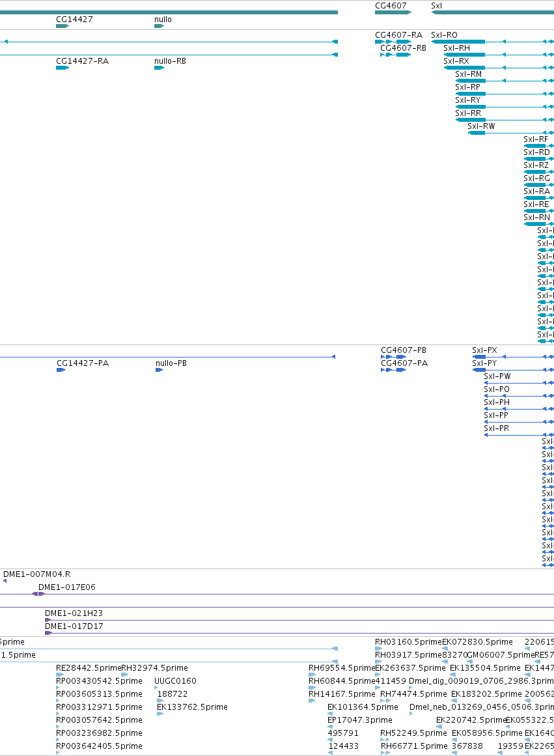Click the Sxl gene label in top track

436,6
